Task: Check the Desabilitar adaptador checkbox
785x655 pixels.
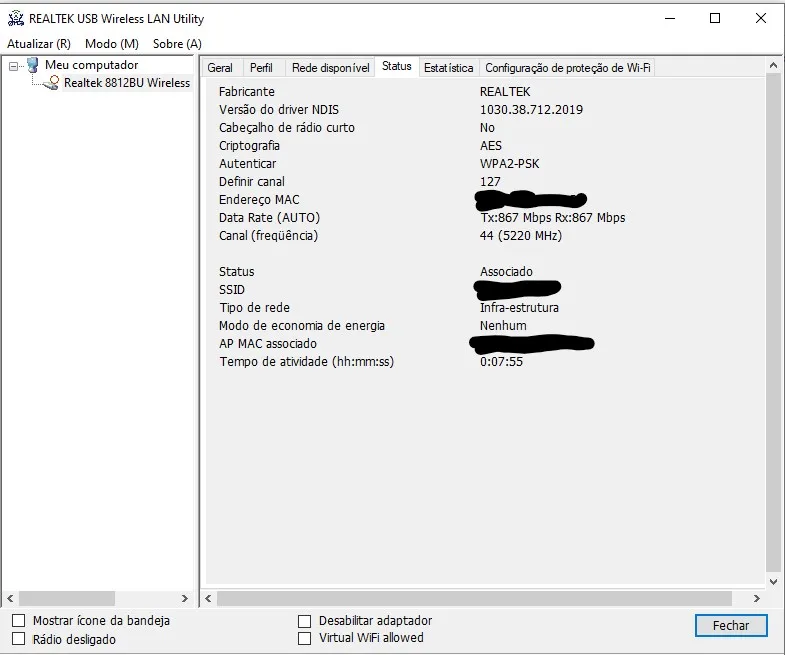Action: pos(304,621)
